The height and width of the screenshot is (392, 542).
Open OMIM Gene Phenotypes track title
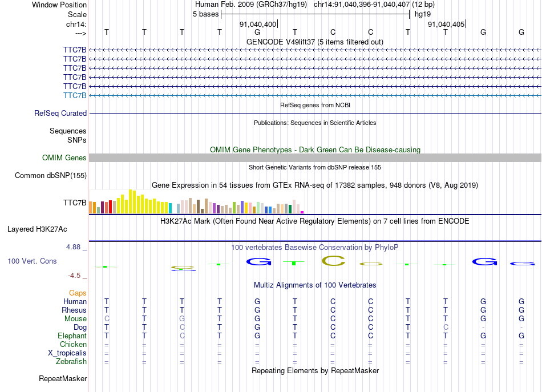pos(315,149)
